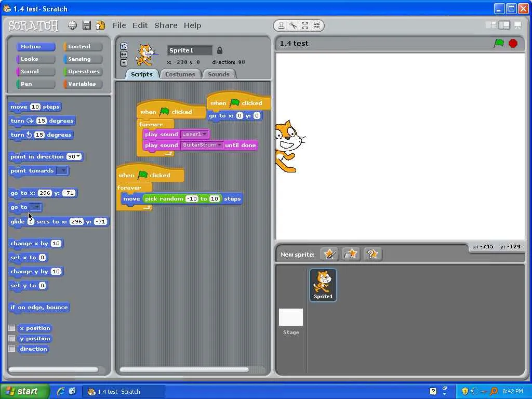This screenshot has height=399, width=532.
Task: Click the scripts area horizontal scrollbar
Action: coord(184,369)
